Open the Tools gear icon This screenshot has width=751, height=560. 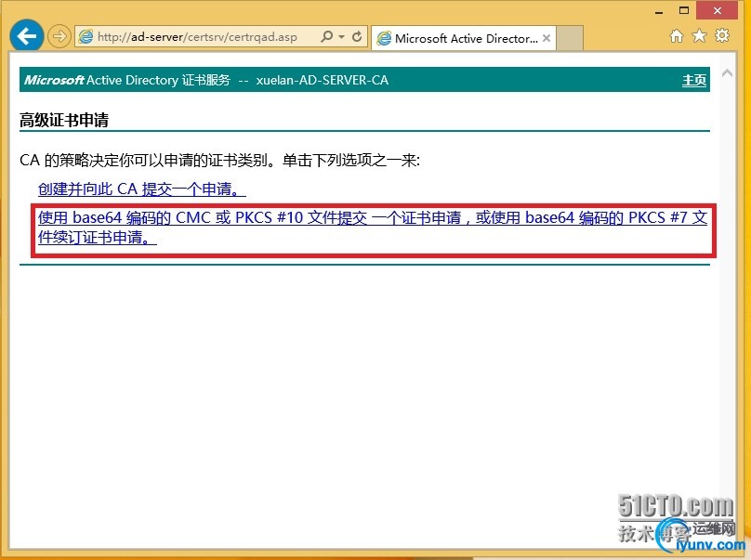[722, 35]
